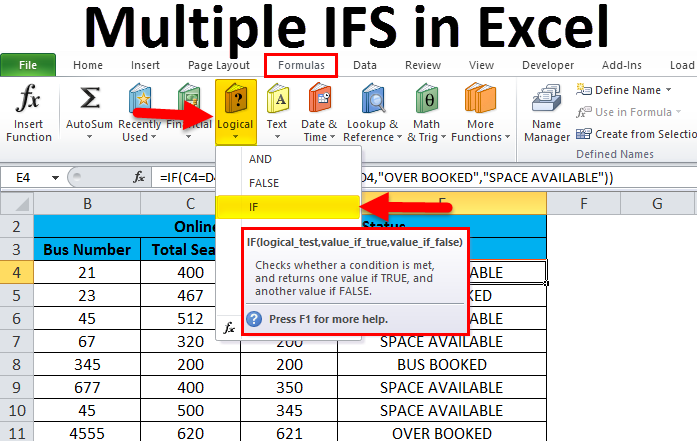Screen dimensions: 697x441
Task: Switch to the Review tab
Action: coord(423,65)
